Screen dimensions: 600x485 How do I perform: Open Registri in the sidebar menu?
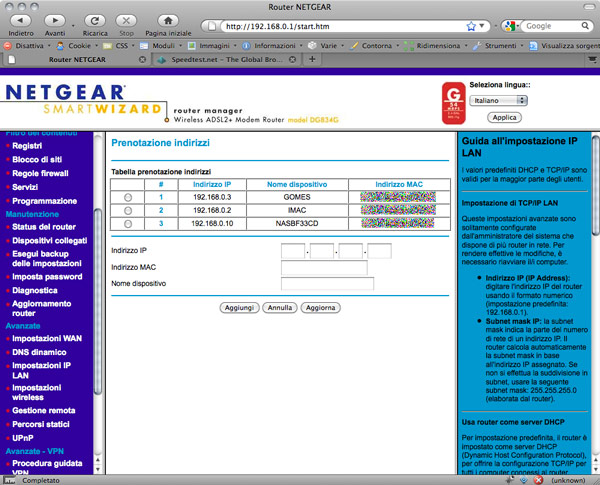(27, 146)
